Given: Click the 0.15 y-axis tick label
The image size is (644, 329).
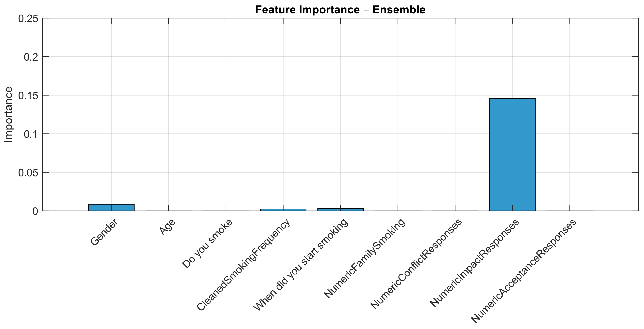Looking at the screenshot, I should click(28, 96).
